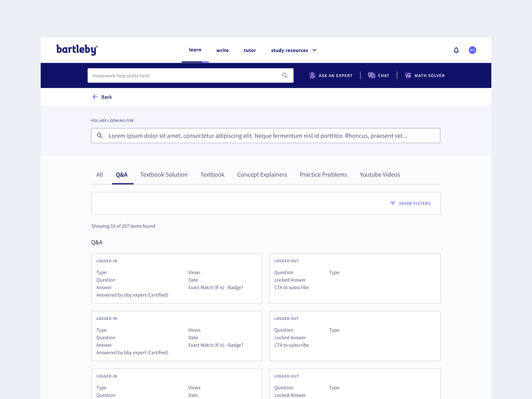Open the Practice Problems tab
Image resolution: width=532 pixels, height=399 pixels.
click(324, 175)
